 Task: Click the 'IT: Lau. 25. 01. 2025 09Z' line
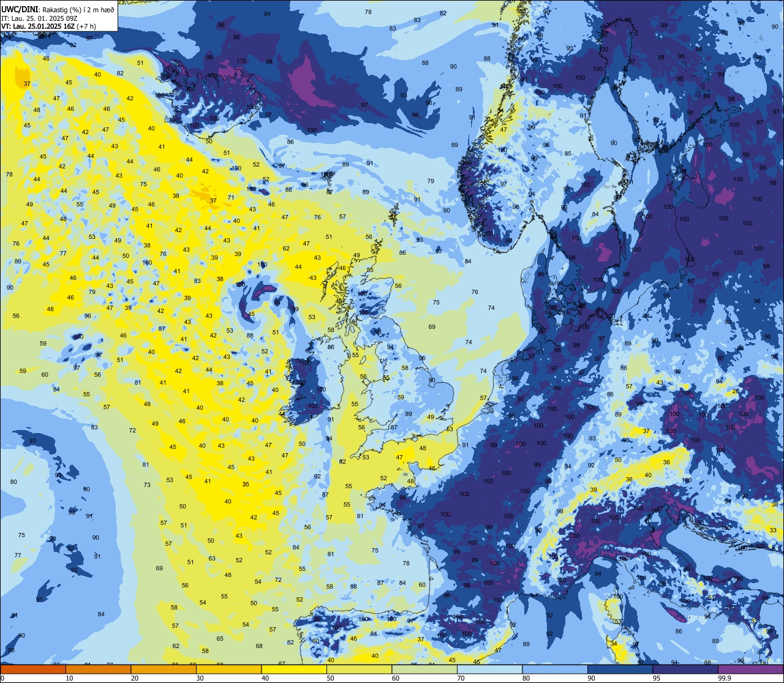(40, 18)
